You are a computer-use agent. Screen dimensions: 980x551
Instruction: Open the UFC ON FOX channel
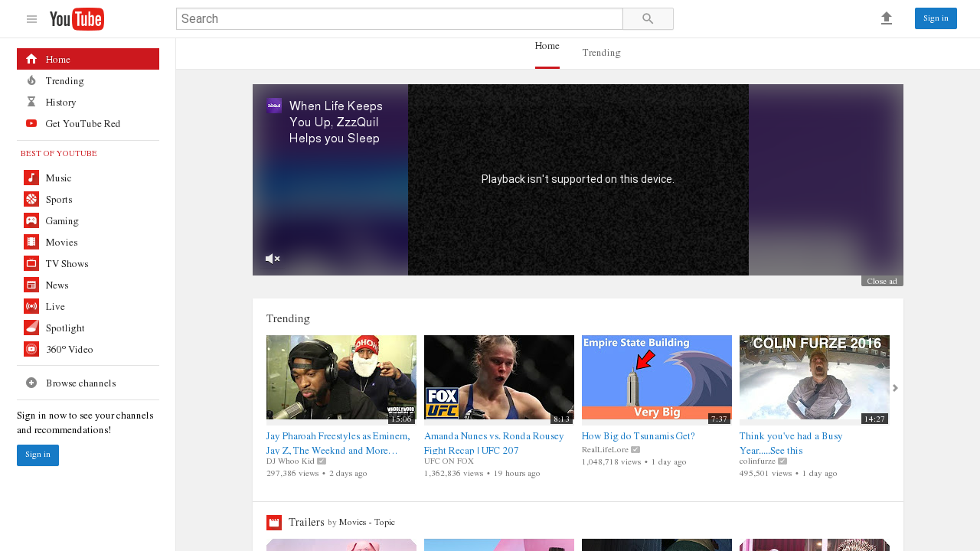click(x=449, y=461)
